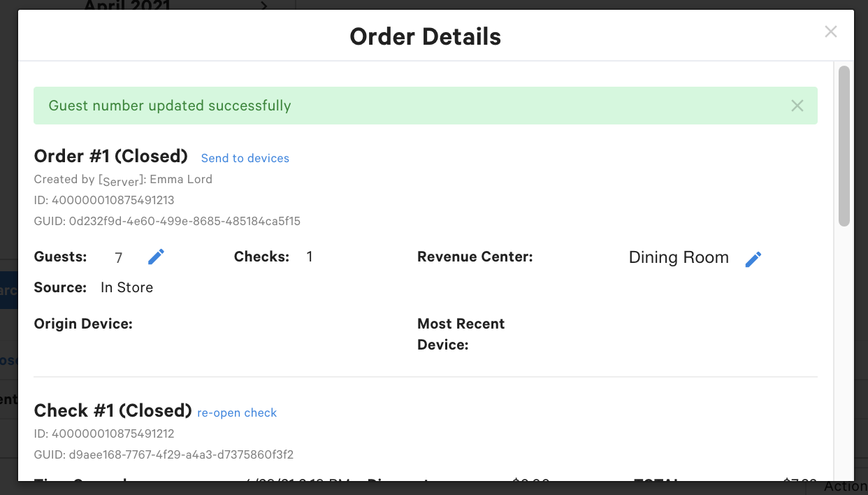Click the order GUID text

[x=185, y=221]
